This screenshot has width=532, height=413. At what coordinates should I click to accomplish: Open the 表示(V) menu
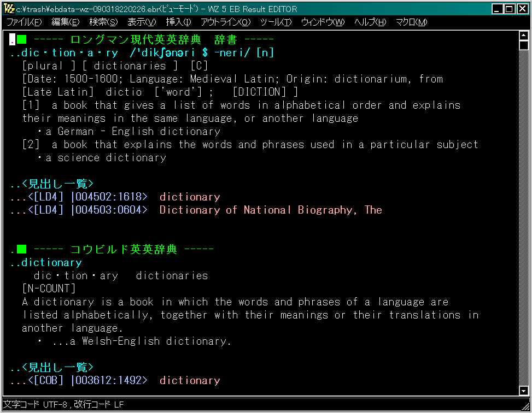click(x=142, y=22)
